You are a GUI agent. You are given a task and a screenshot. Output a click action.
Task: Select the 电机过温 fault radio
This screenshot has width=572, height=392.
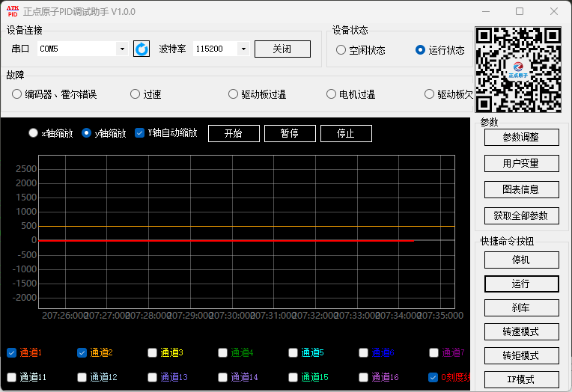(x=331, y=94)
